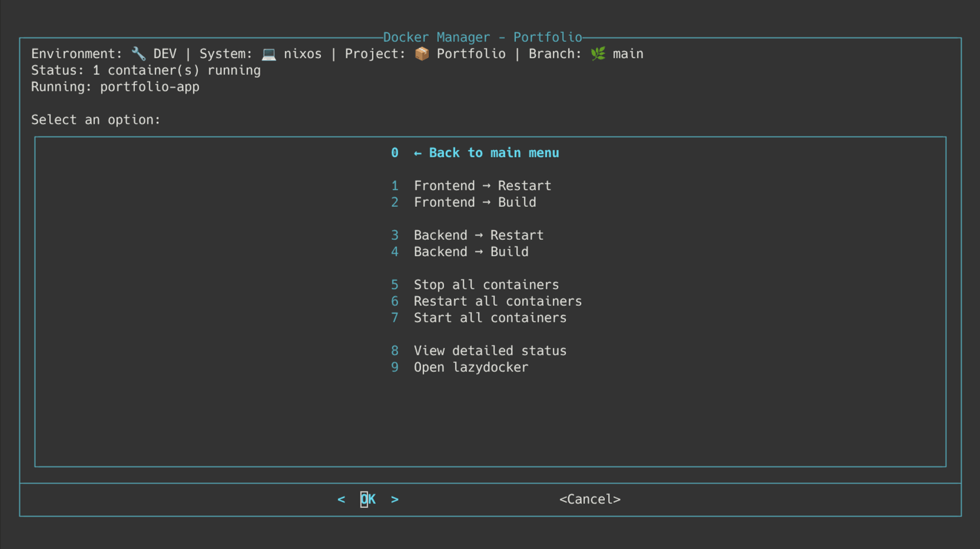Image resolution: width=980 pixels, height=549 pixels.
Task: Click the running portfolio-app container name
Action: coord(149,87)
